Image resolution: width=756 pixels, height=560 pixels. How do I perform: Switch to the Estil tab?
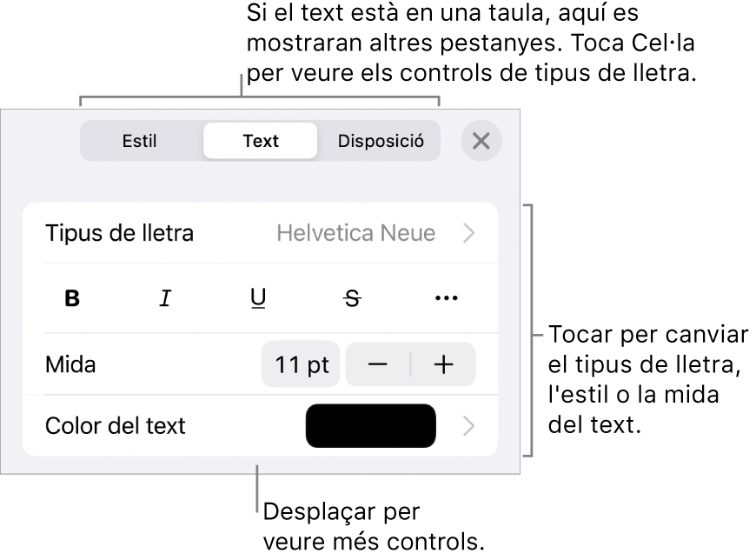(x=140, y=141)
